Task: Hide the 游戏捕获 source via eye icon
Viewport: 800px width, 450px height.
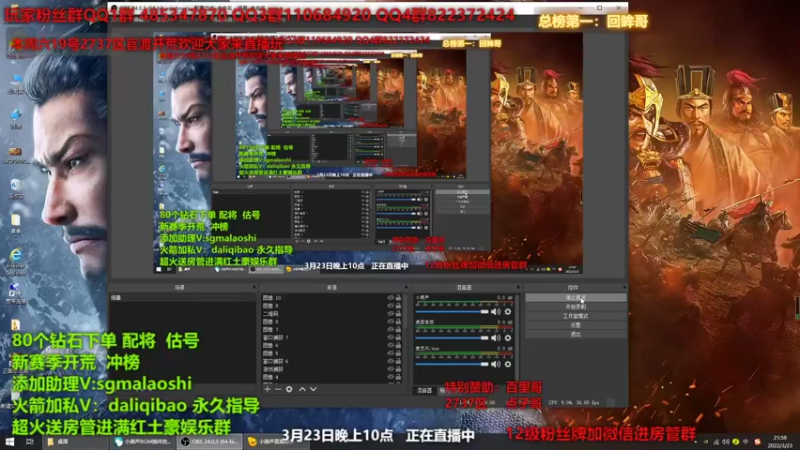Action: [391, 369]
